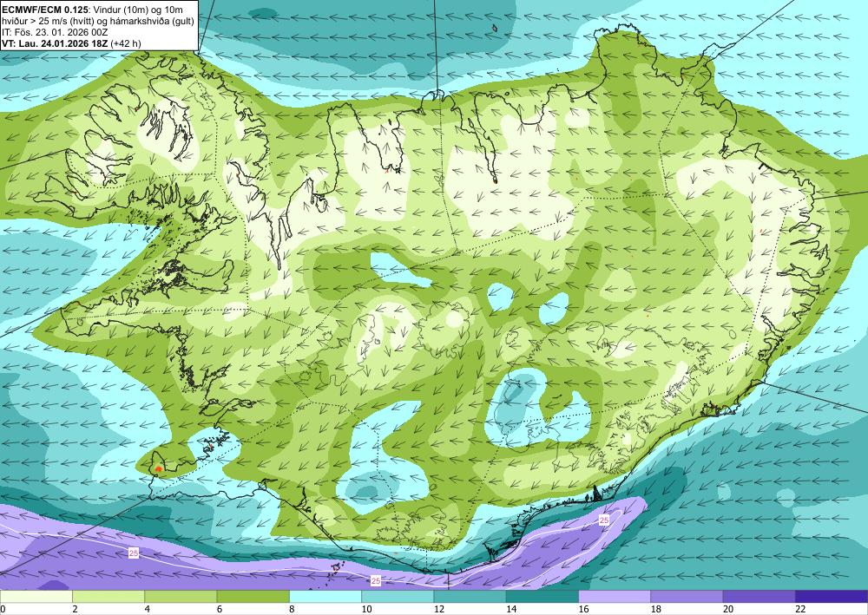This screenshot has height=615, width=868.
Task: Click the '25' gust contour label off the southeast coast
Action: [604, 520]
